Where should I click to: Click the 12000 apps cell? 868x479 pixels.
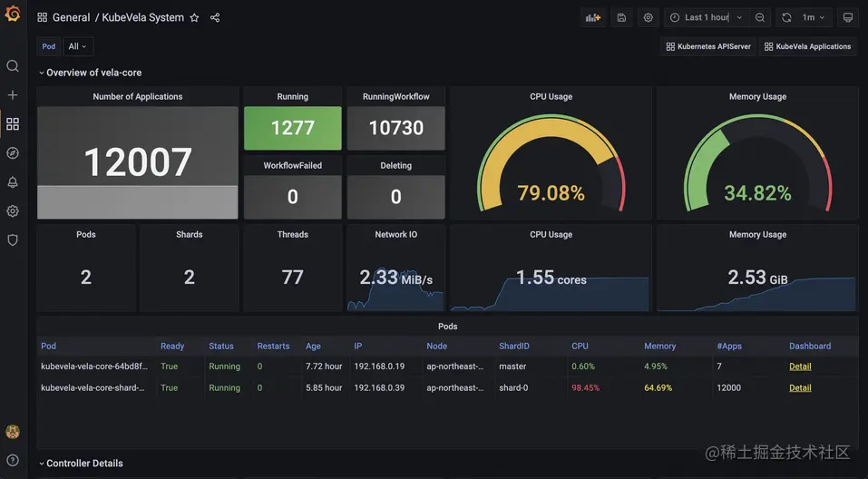pos(728,388)
